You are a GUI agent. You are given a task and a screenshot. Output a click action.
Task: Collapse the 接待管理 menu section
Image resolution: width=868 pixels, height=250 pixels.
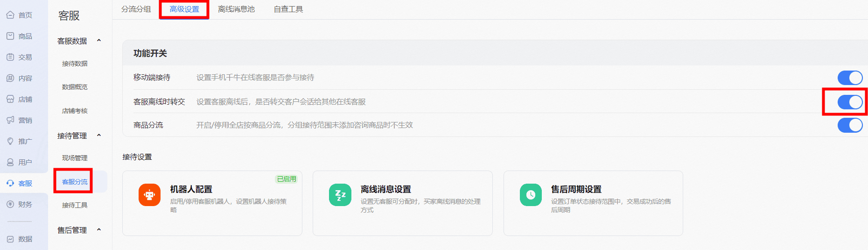tap(99, 136)
